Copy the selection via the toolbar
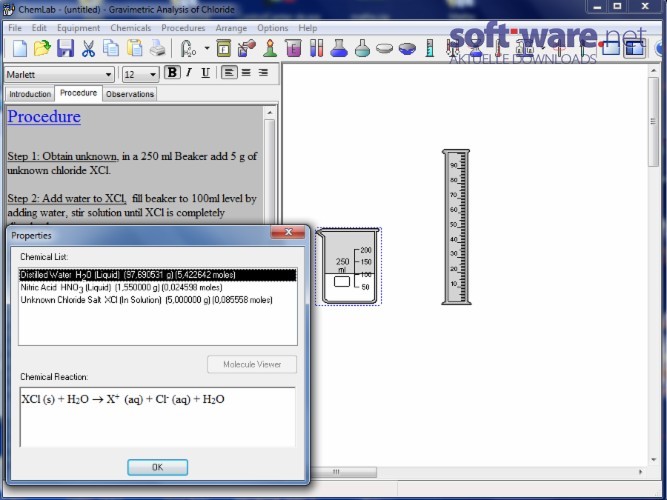The height and width of the screenshot is (500, 667). (111, 48)
